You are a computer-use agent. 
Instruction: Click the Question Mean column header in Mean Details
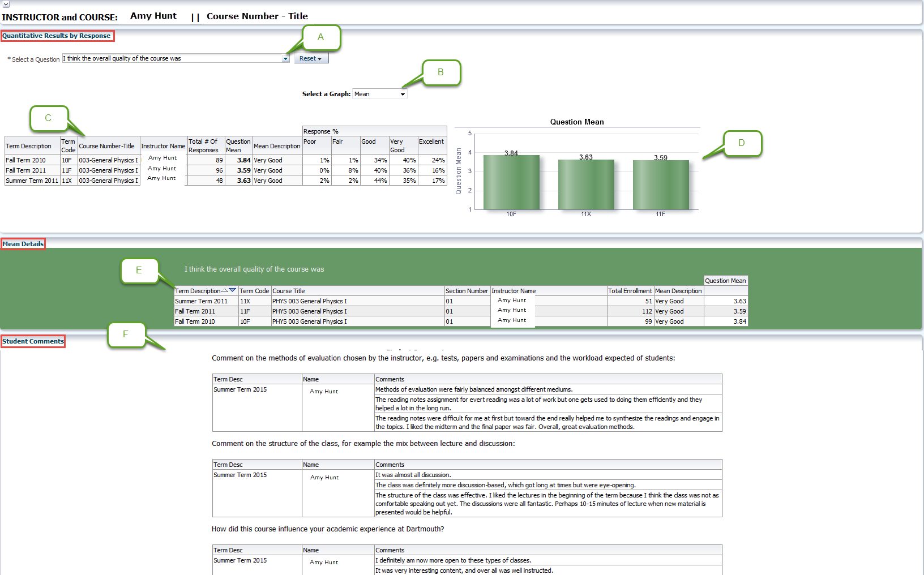point(725,281)
